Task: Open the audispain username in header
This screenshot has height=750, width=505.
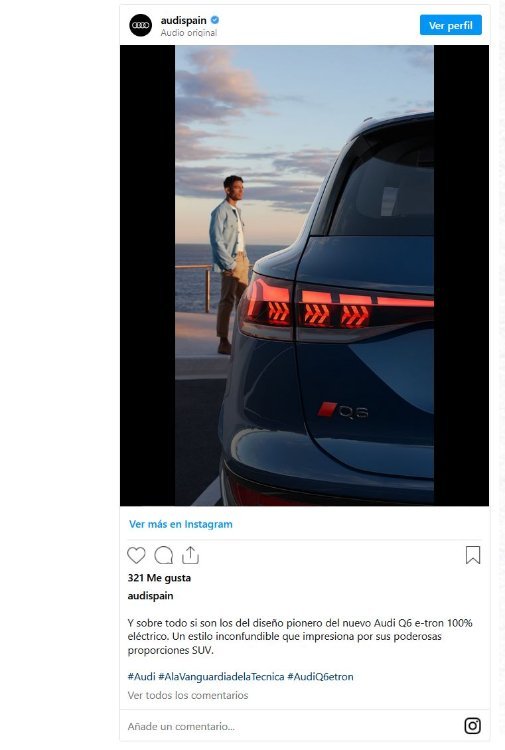Action: (184, 20)
